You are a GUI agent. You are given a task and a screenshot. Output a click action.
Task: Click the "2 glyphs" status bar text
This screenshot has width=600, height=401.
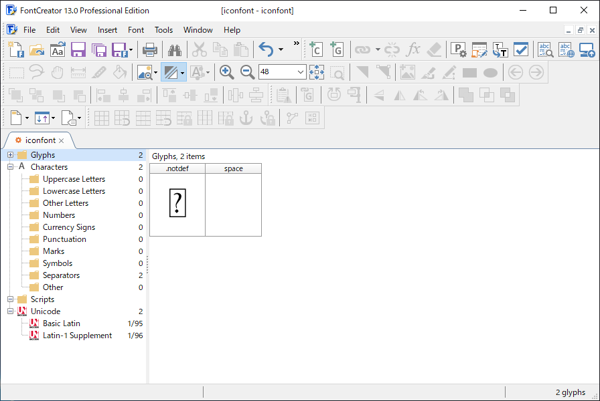(x=570, y=392)
